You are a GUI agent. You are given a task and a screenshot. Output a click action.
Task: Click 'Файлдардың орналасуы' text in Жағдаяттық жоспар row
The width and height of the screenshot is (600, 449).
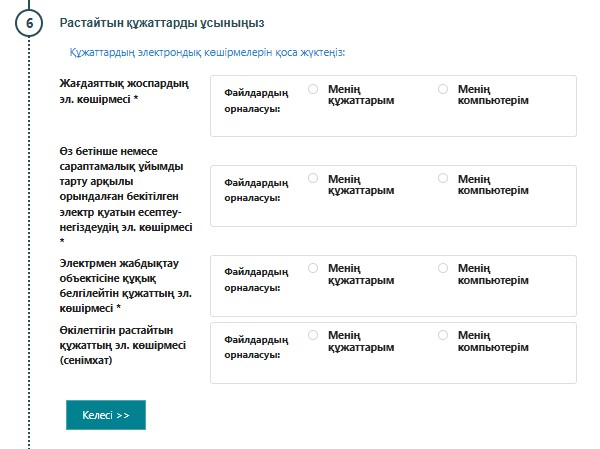tap(256, 99)
